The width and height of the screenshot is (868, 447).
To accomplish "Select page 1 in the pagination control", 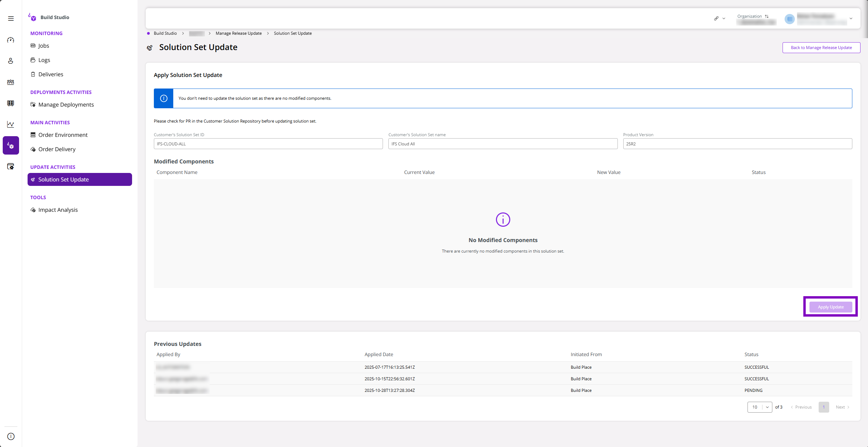I will 823,407.
